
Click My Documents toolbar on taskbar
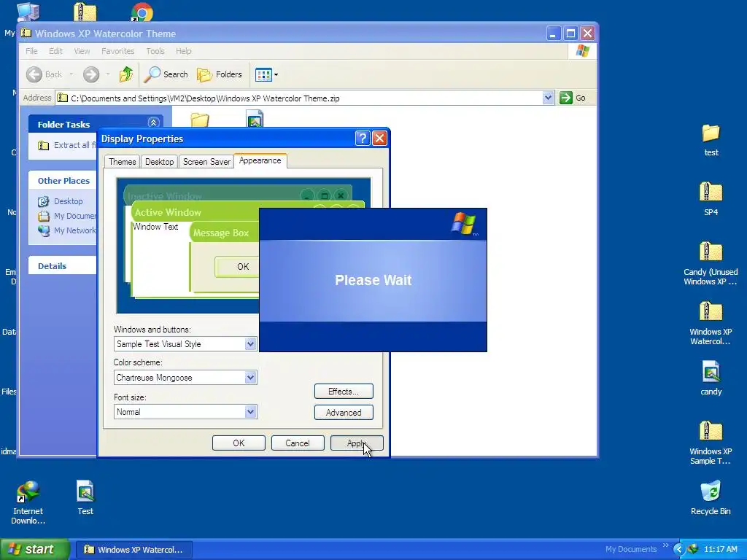631,549
